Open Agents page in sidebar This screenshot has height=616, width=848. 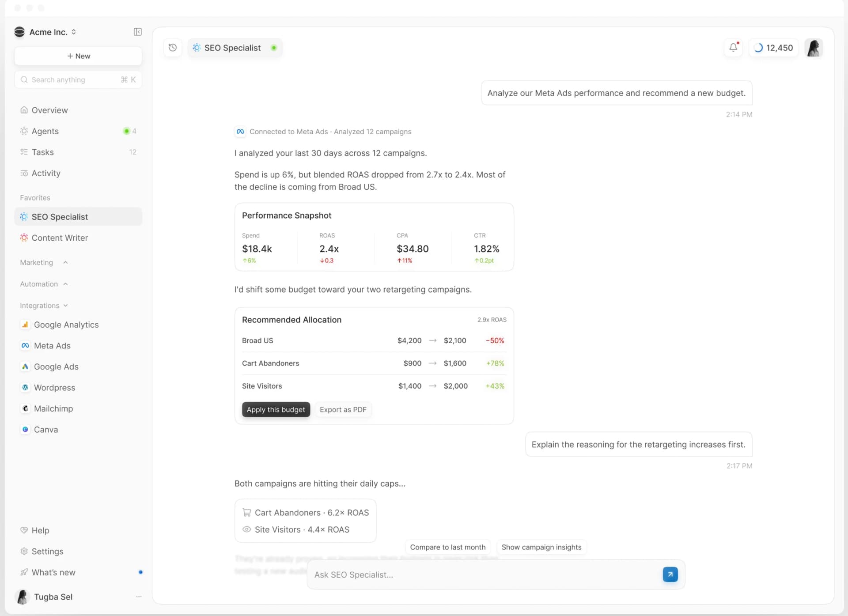[x=78, y=131]
